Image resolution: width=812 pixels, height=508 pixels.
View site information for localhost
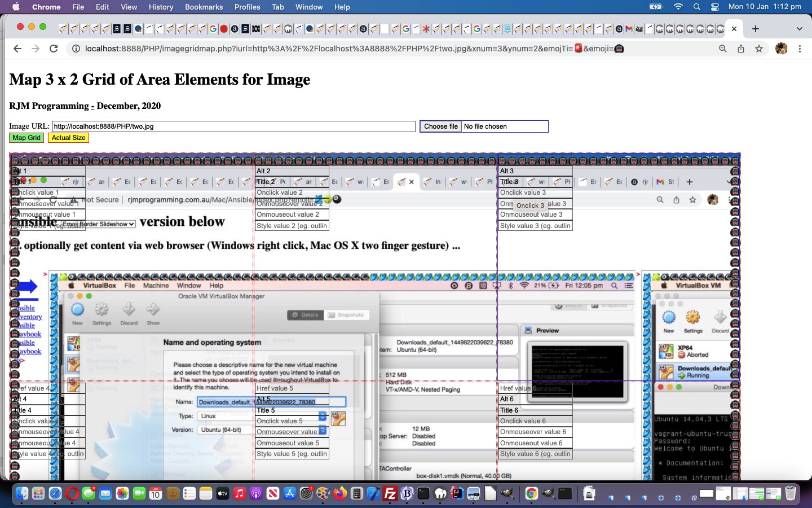tap(75, 49)
